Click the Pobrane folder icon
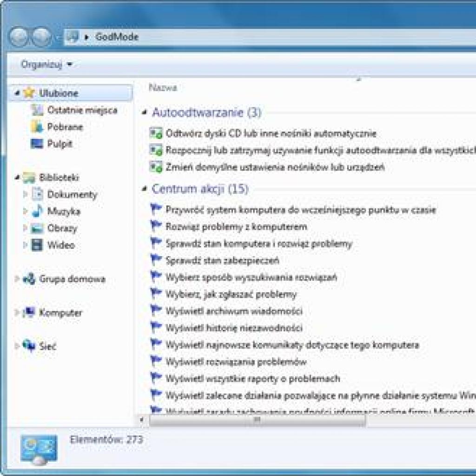The height and width of the screenshot is (476, 476). (37, 126)
